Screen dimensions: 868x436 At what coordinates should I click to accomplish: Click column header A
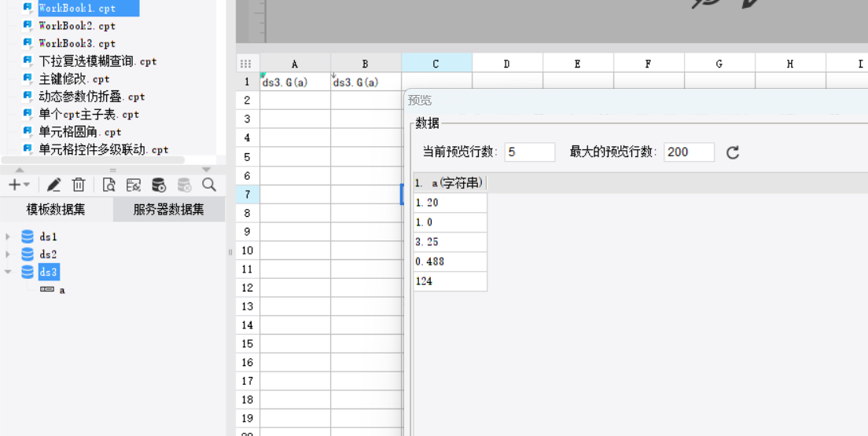tap(296, 63)
